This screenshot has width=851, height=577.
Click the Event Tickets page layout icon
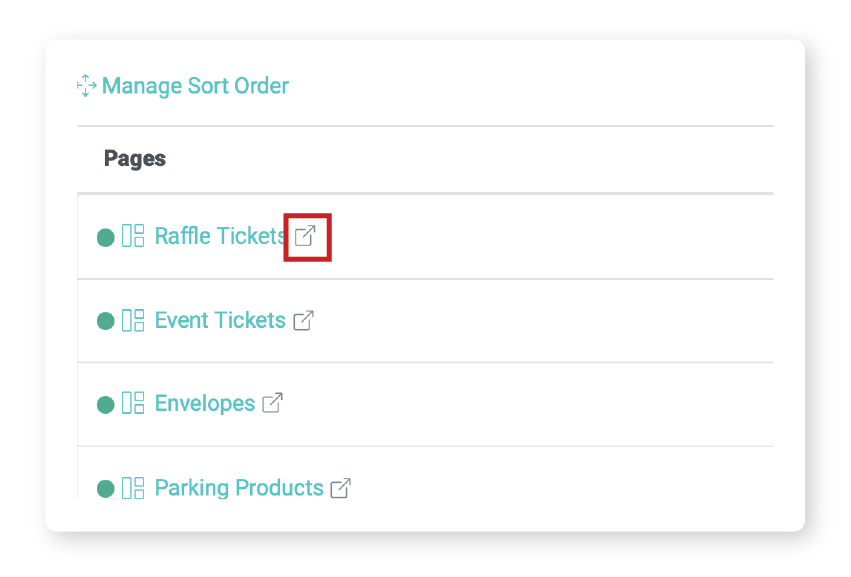pos(133,321)
